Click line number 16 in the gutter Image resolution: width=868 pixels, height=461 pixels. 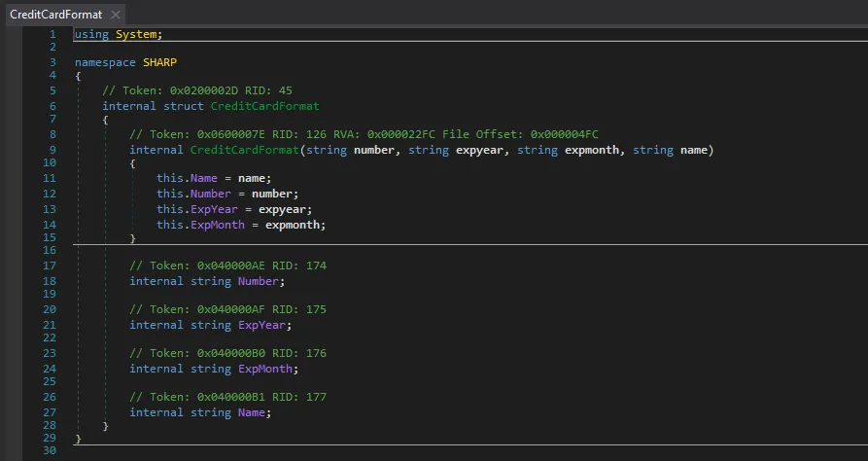pos(50,250)
